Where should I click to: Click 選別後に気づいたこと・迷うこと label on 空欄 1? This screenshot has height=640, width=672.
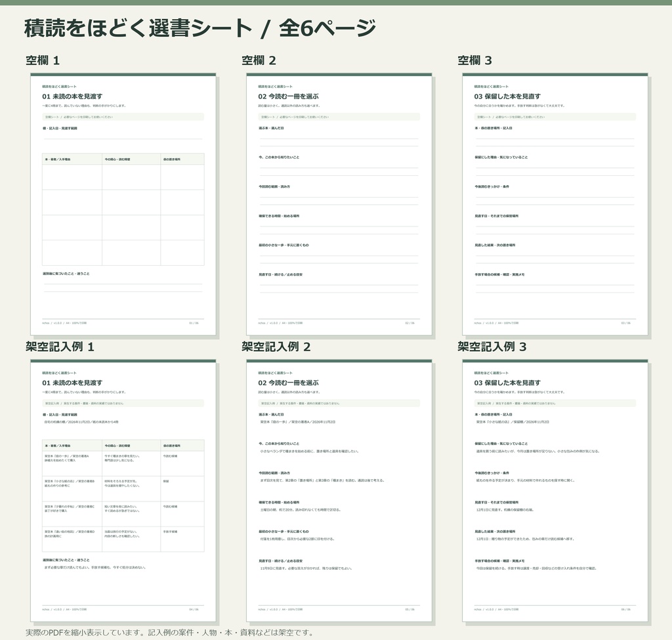click(66, 274)
